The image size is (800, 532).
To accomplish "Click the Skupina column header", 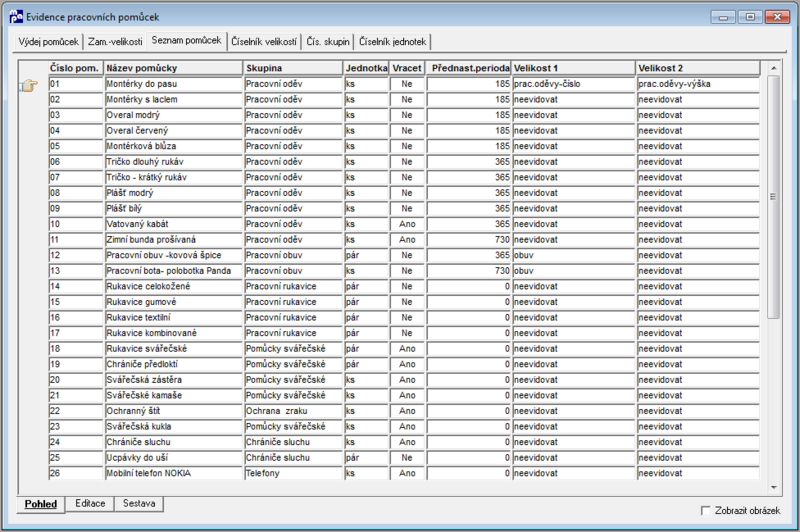I will click(x=293, y=68).
